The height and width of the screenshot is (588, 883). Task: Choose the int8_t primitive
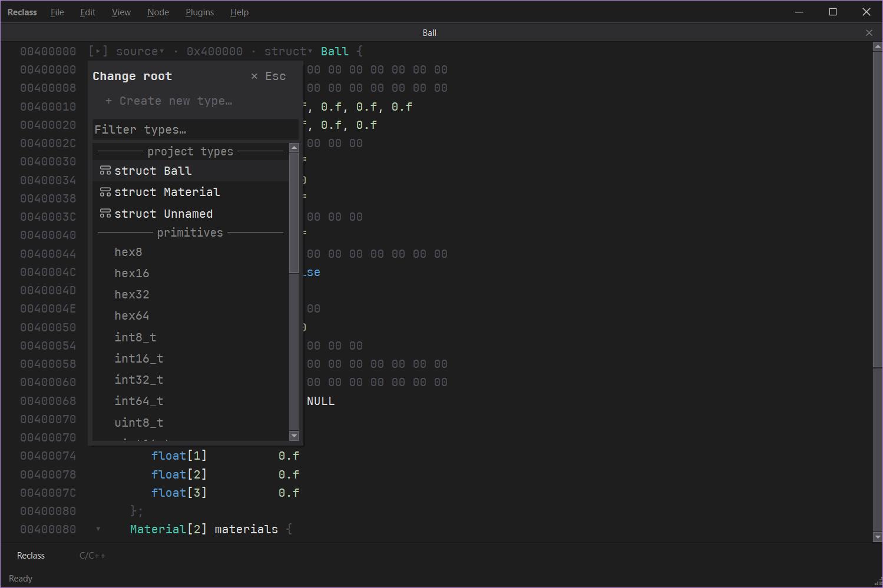191,337
